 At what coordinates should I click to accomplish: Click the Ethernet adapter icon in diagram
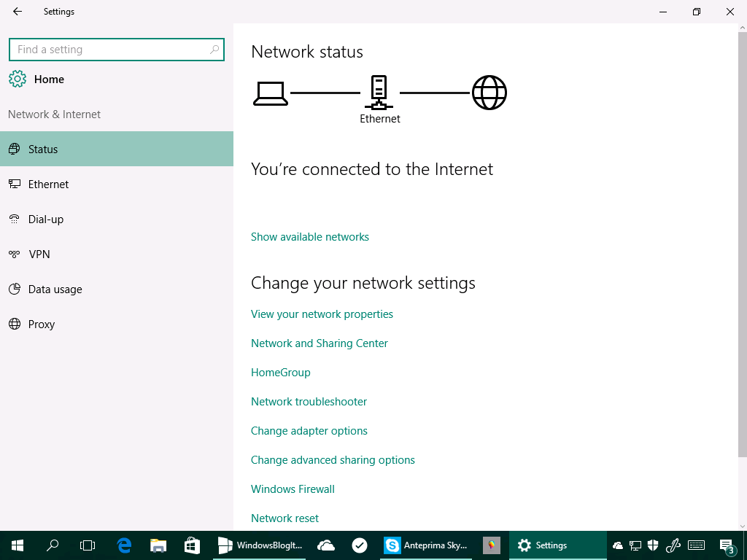[x=379, y=93]
